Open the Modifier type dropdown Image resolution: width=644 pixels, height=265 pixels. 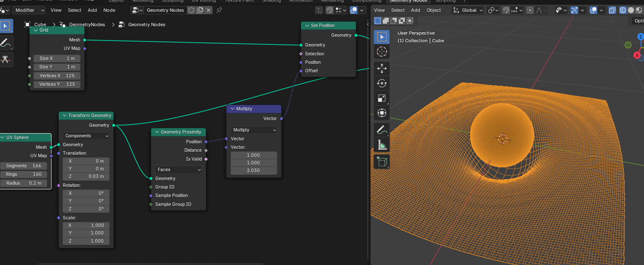pyautogui.click(x=29, y=10)
